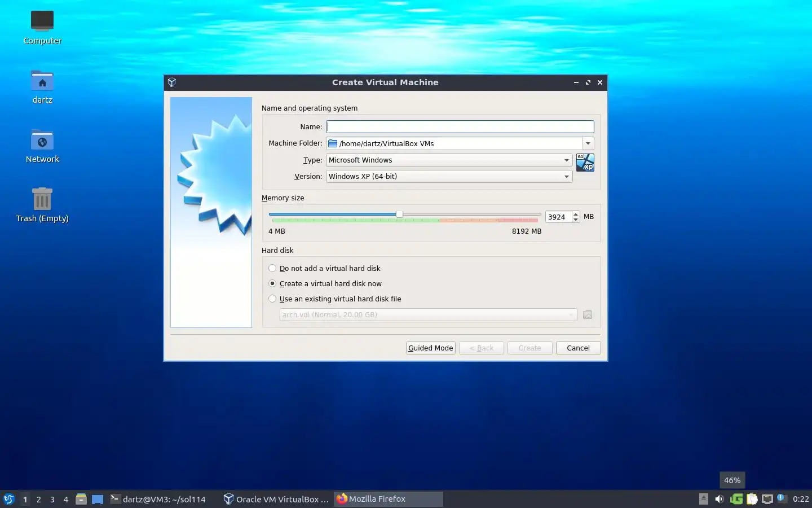Viewport: 812px width, 508px height.
Task: Open the disk file chooser folder icon
Action: tap(588, 315)
